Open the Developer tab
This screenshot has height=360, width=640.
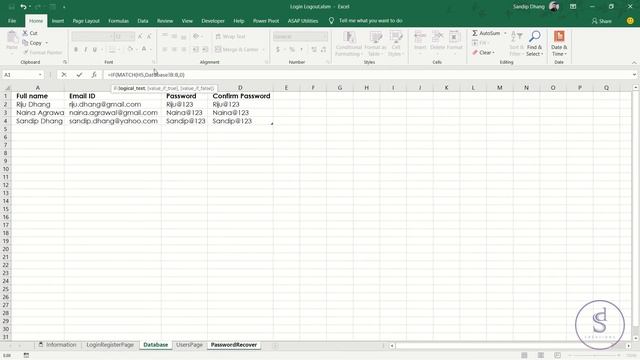point(213,21)
